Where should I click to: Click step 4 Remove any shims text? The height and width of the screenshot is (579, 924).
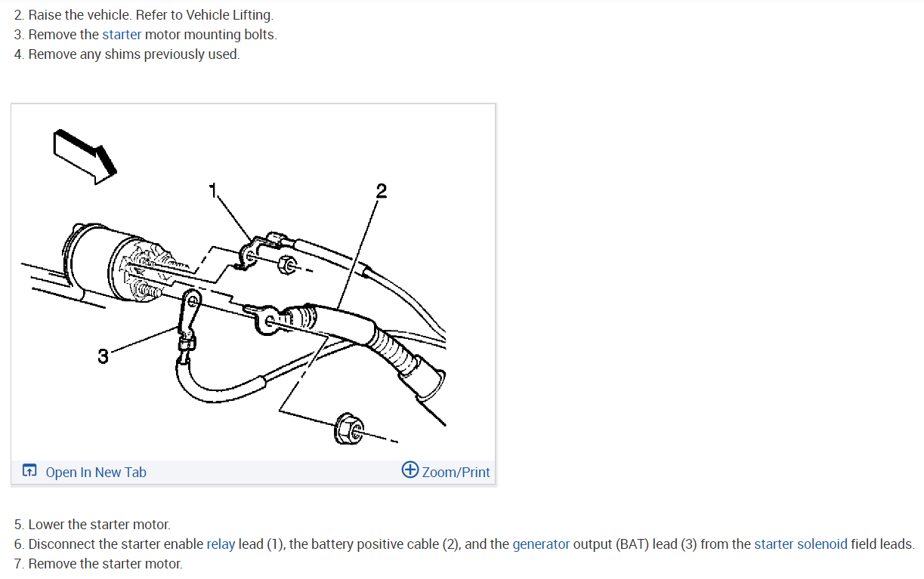pyautogui.click(x=127, y=54)
